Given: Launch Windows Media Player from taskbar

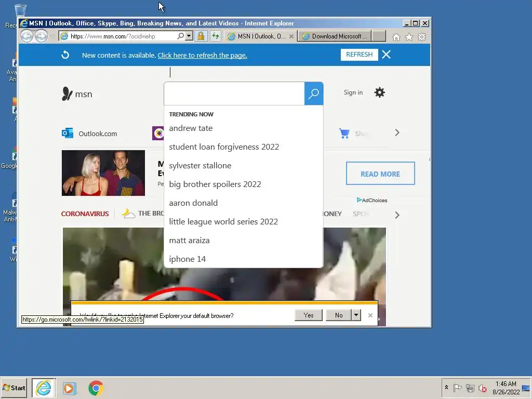Looking at the screenshot, I should [69, 388].
